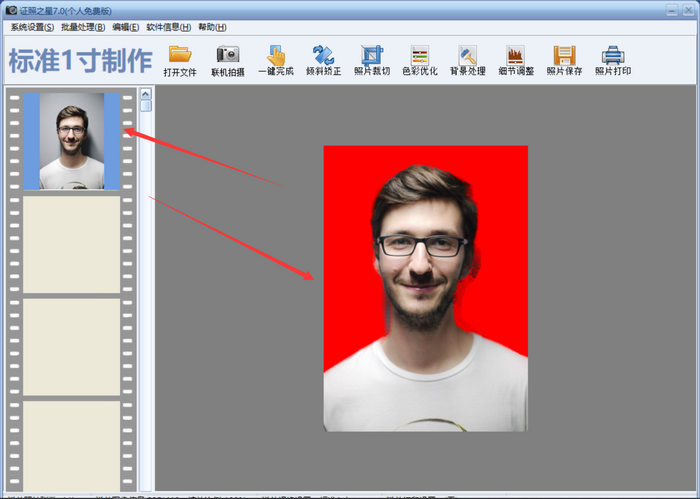Click the third empty filmstrip frame

pos(71,347)
